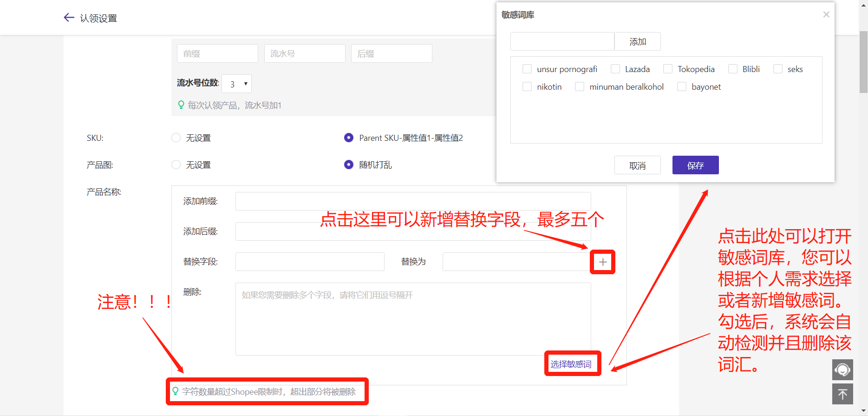The height and width of the screenshot is (416, 868).
Task: Select Parent SKU-属性值1-属性值2 radio button
Action: click(348, 138)
